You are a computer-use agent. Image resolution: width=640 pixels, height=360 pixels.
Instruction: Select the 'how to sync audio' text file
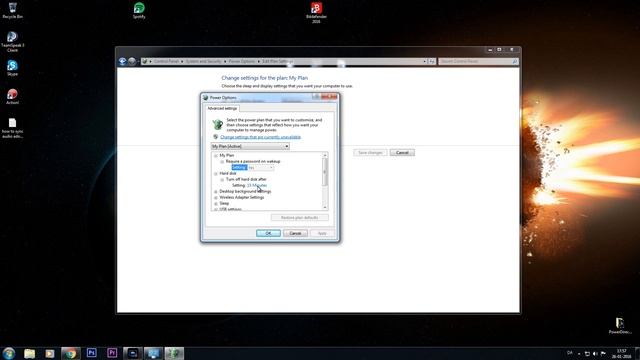13,128
